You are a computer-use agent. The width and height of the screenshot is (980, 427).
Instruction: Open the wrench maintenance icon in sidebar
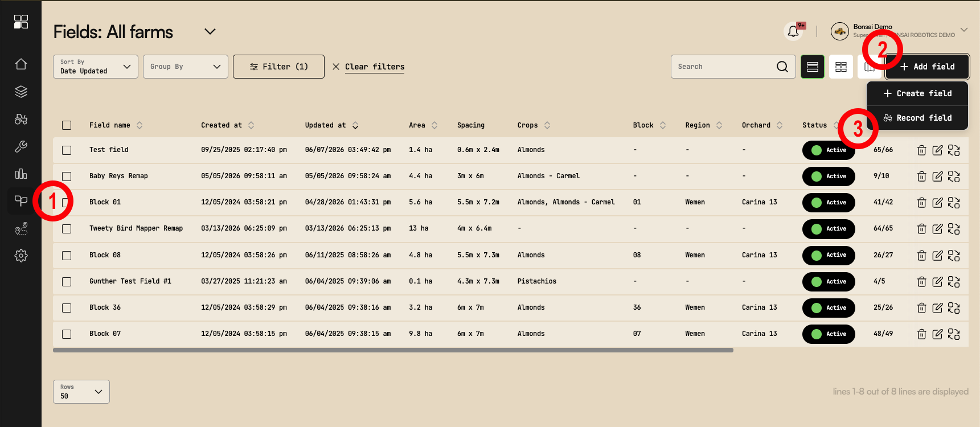coord(21,146)
